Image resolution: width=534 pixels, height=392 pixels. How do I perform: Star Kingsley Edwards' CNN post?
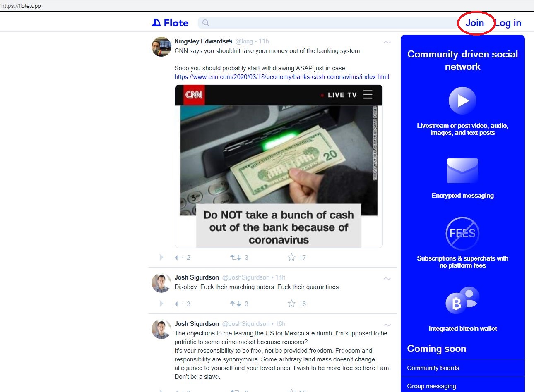291,257
